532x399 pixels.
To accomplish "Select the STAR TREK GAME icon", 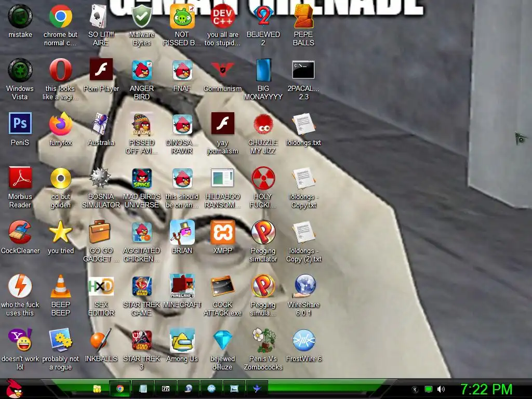I will (x=141, y=286).
